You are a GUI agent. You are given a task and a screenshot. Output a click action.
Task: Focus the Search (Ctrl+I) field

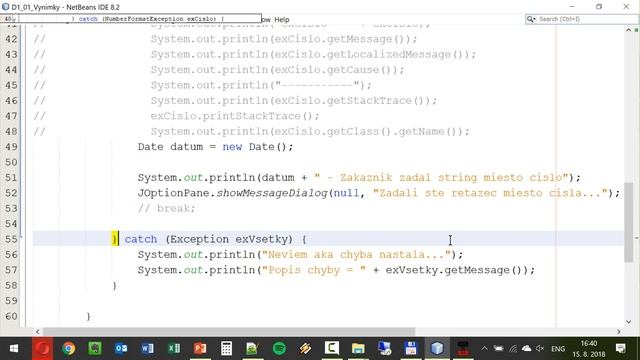pyautogui.click(x=587, y=19)
